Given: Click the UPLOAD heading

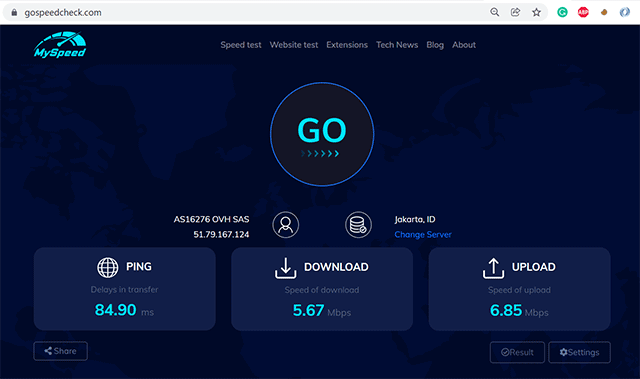Looking at the screenshot, I should pyautogui.click(x=533, y=267).
